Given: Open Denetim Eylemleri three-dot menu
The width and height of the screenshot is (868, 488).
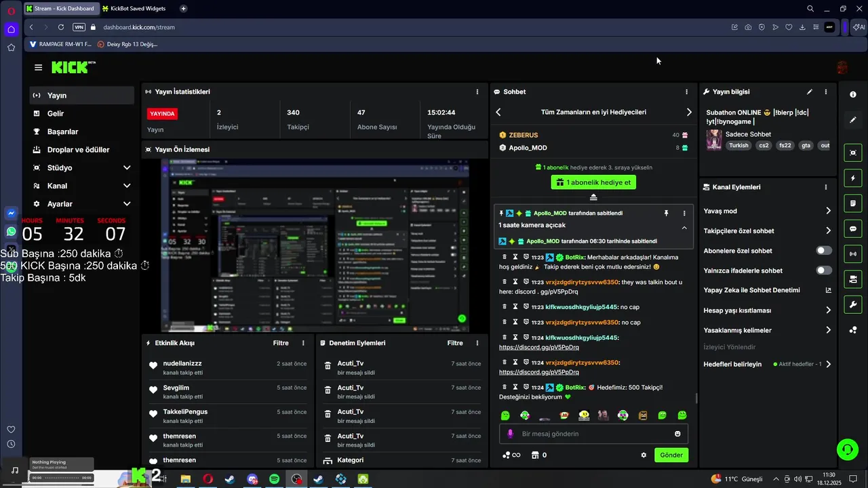Looking at the screenshot, I should tap(477, 343).
